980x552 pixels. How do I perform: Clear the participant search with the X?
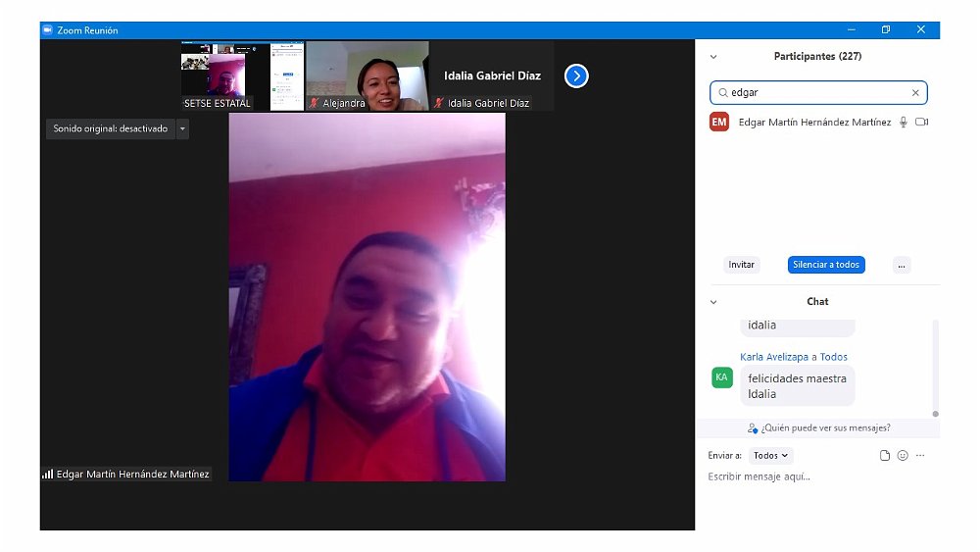[915, 93]
